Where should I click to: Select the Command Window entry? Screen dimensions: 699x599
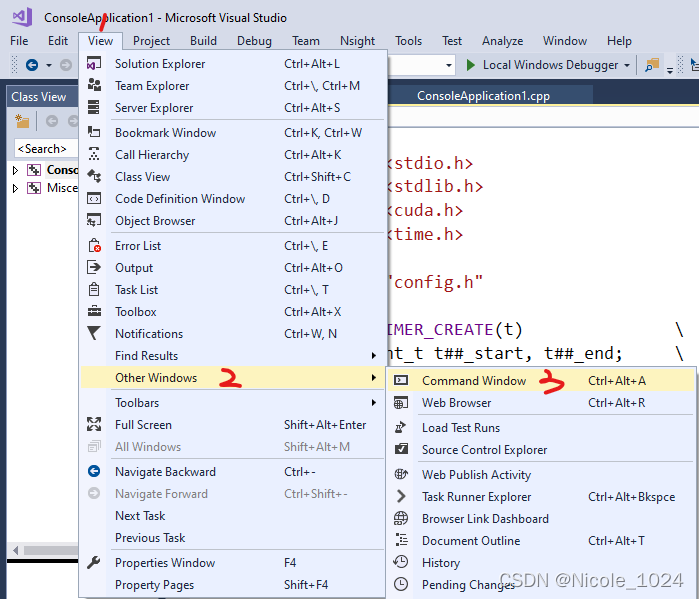[x=541, y=381]
